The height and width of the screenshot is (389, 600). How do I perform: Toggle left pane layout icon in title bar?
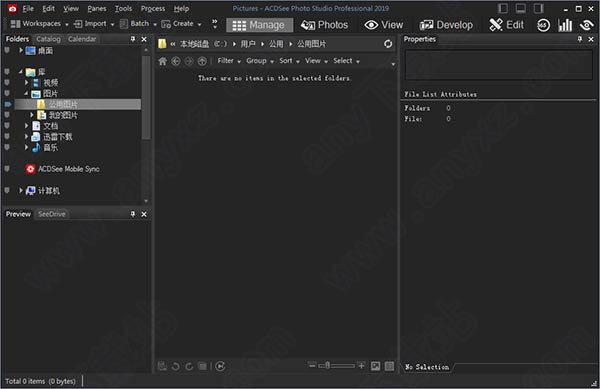[503, 8]
